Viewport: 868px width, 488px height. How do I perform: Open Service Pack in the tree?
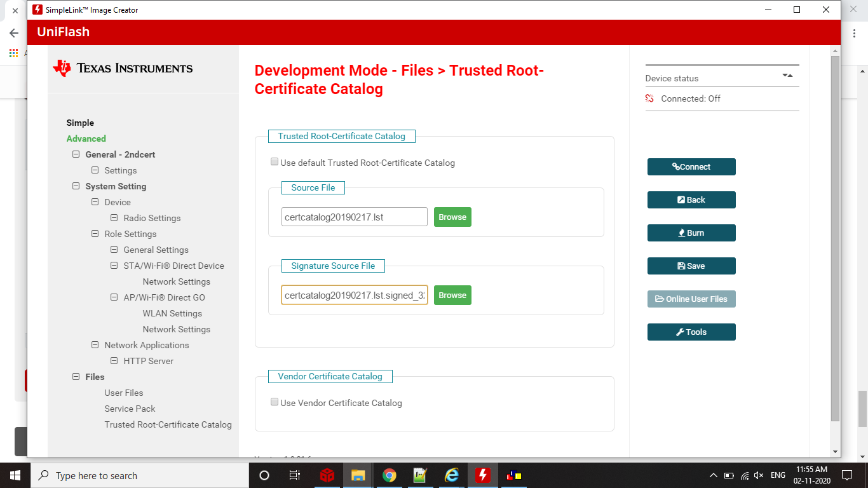tap(130, 409)
